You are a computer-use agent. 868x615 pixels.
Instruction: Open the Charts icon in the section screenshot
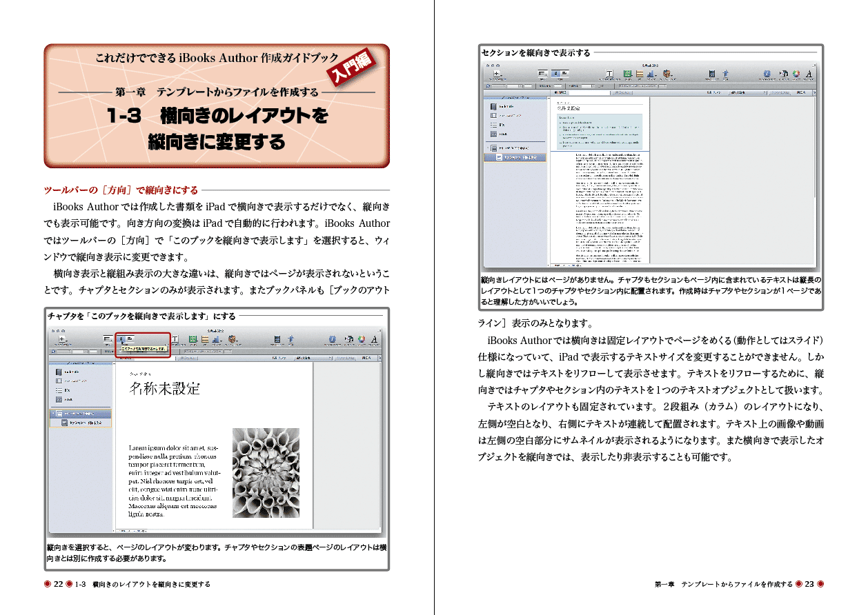tap(651, 73)
